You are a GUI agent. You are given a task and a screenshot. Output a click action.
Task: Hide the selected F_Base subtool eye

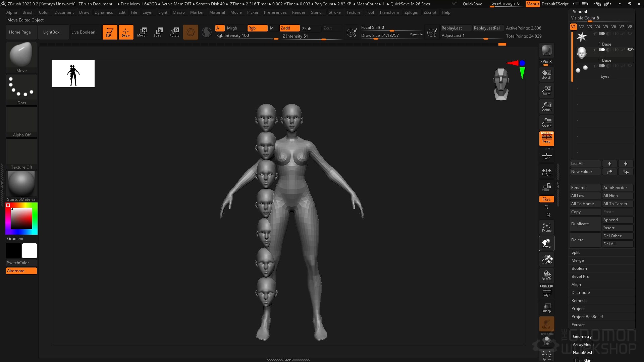coord(630,50)
